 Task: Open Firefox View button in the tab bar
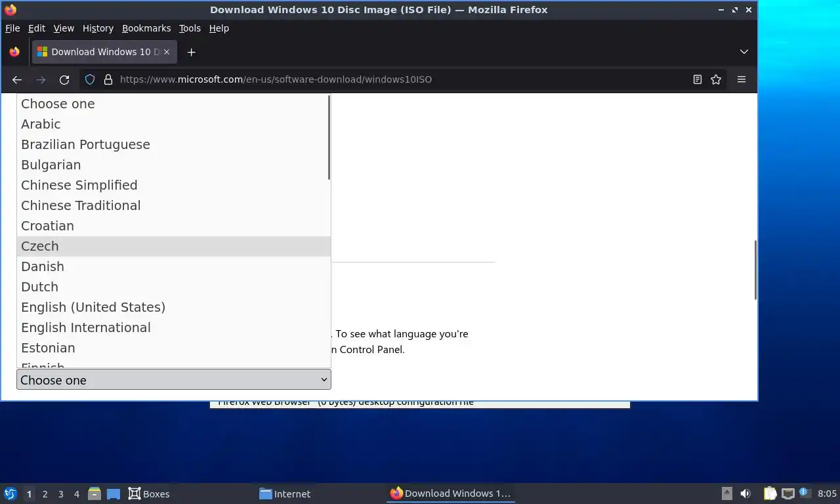[14, 52]
